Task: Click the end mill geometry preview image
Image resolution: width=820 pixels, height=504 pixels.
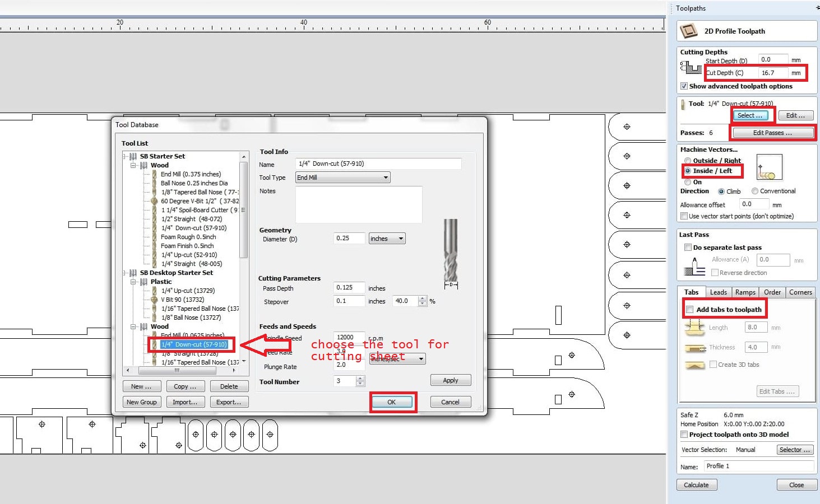Action: point(451,254)
